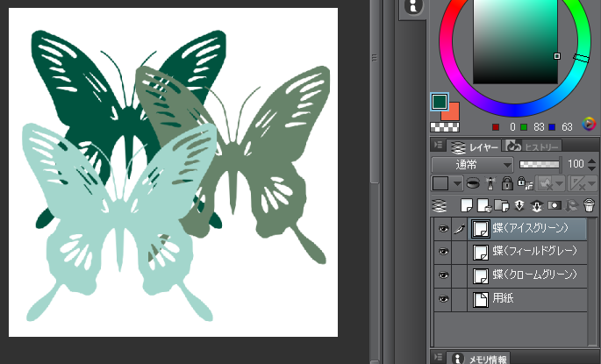Select layer 蝶(アイスグリーン)
Viewport: 601px width, 364px height.
point(527,229)
